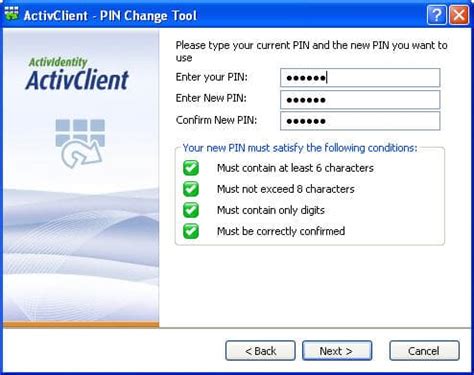Click the 'Please type your current PIN' instruction
The height and width of the screenshot is (375, 474).
(x=311, y=51)
